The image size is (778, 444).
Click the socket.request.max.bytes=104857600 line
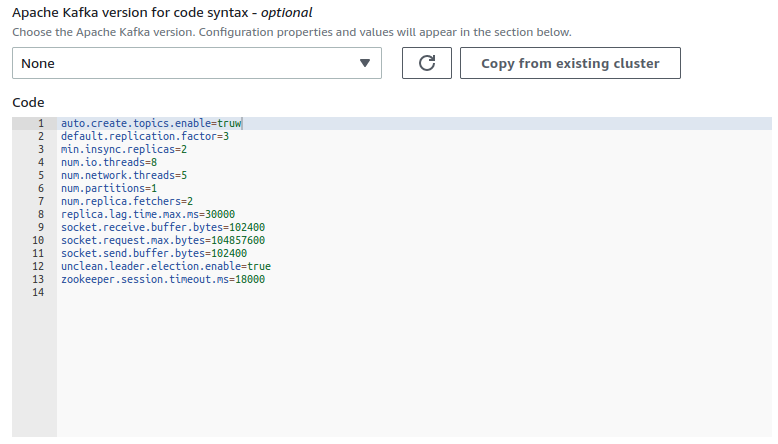click(162, 240)
